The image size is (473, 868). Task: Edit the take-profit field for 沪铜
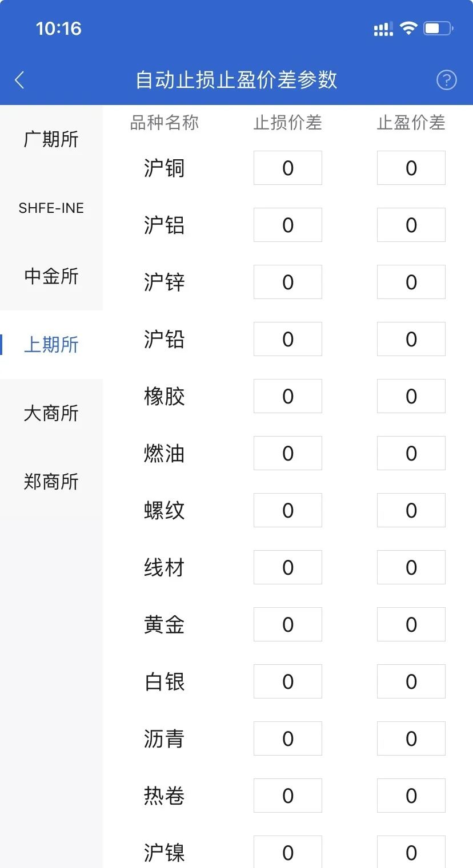[x=411, y=168]
